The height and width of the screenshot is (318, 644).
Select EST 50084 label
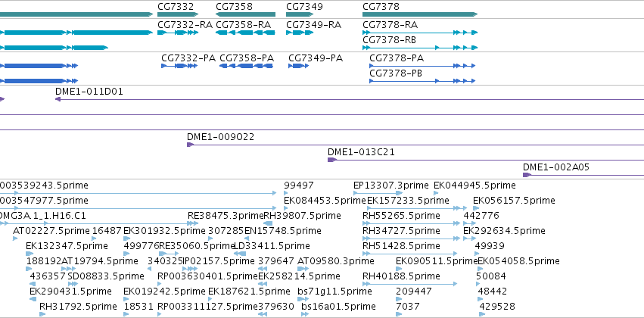point(491,277)
